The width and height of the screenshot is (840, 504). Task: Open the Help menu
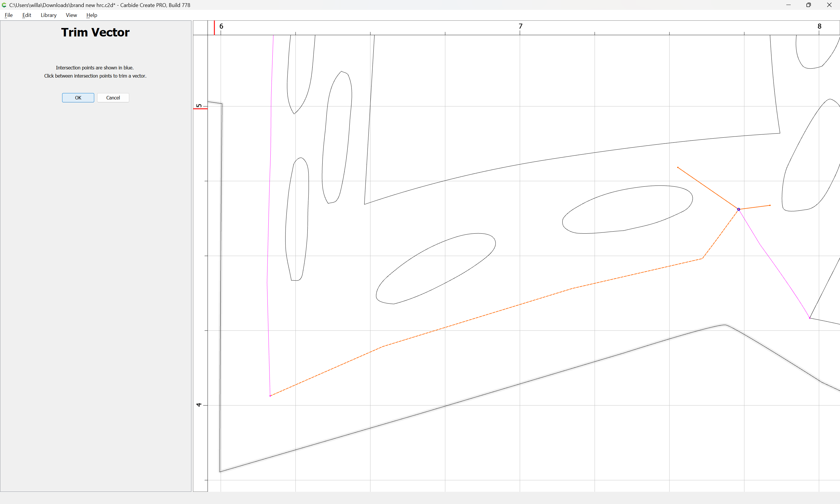pyautogui.click(x=92, y=15)
